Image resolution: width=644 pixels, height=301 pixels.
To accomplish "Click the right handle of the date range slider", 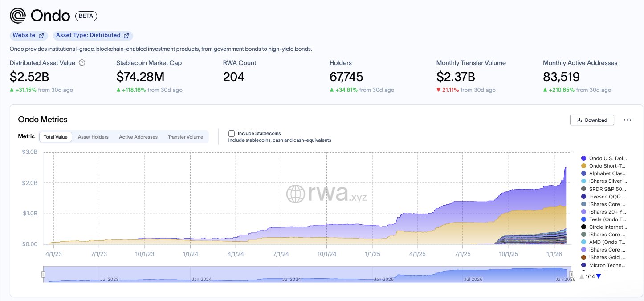I will coord(571,274).
